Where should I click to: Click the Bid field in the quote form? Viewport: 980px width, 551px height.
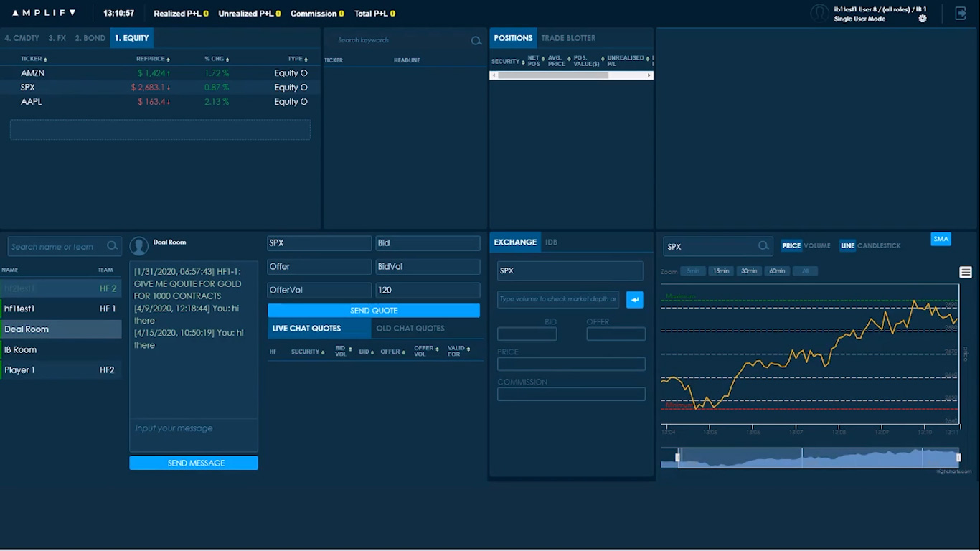tap(428, 243)
